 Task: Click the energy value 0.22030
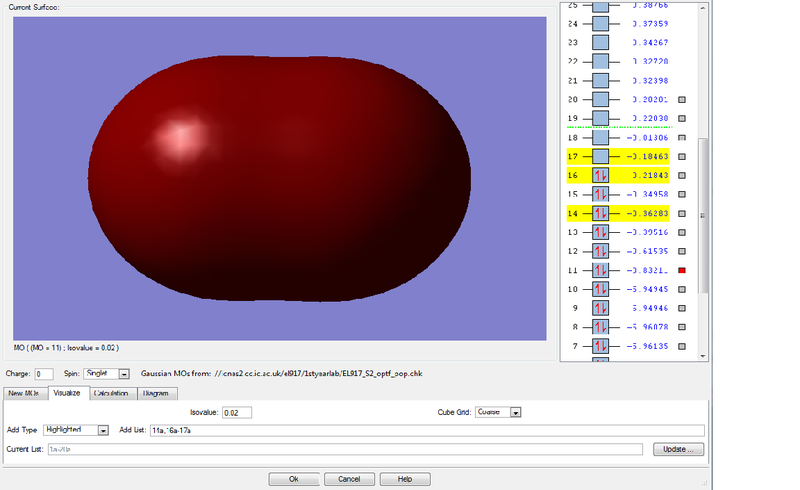pyautogui.click(x=651, y=118)
